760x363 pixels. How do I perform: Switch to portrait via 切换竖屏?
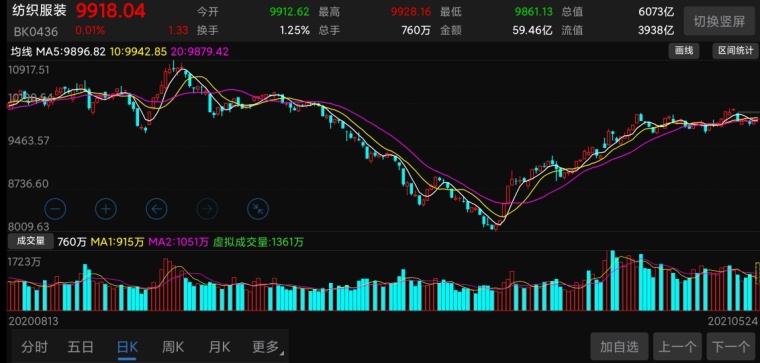coord(719,22)
